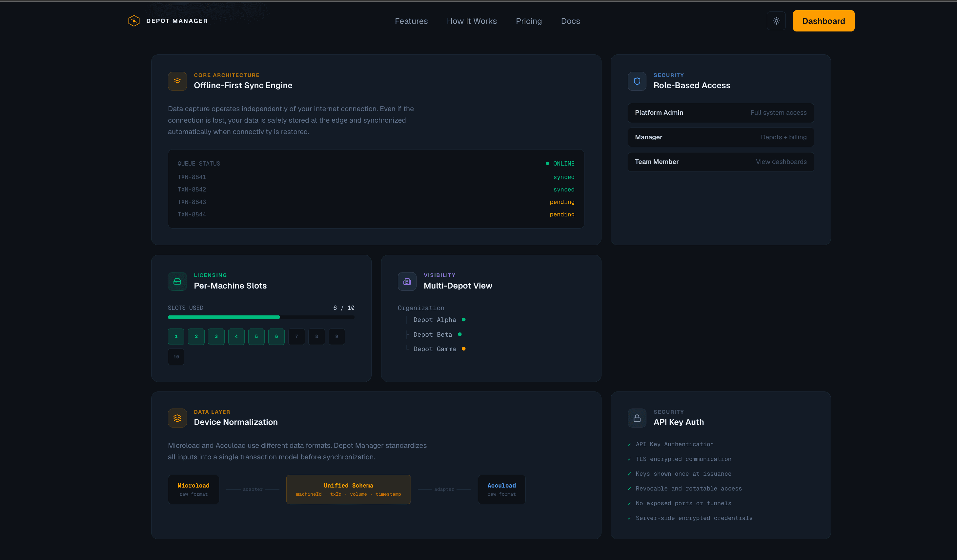Click the Depot Manager brand text
This screenshot has height=560, width=957.
click(x=177, y=21)
